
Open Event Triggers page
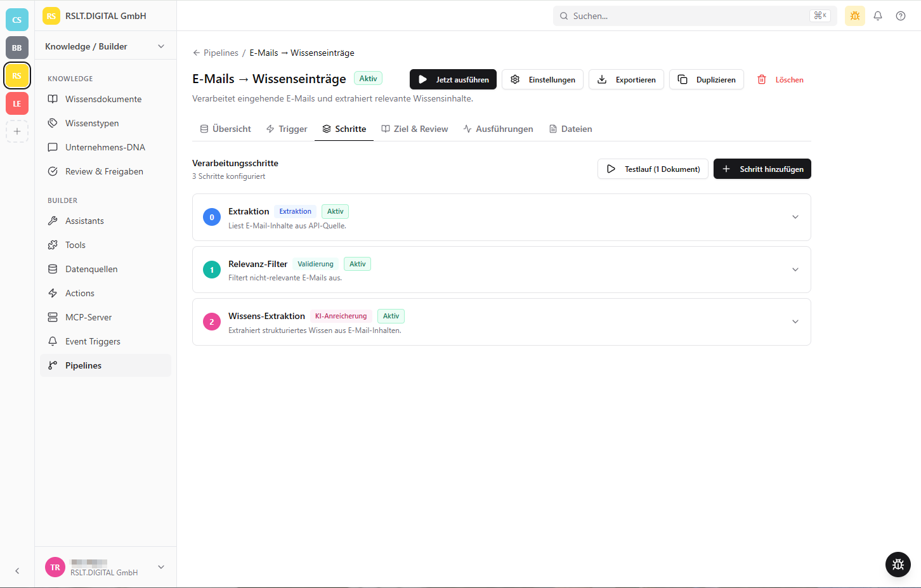tap(105, 341)
